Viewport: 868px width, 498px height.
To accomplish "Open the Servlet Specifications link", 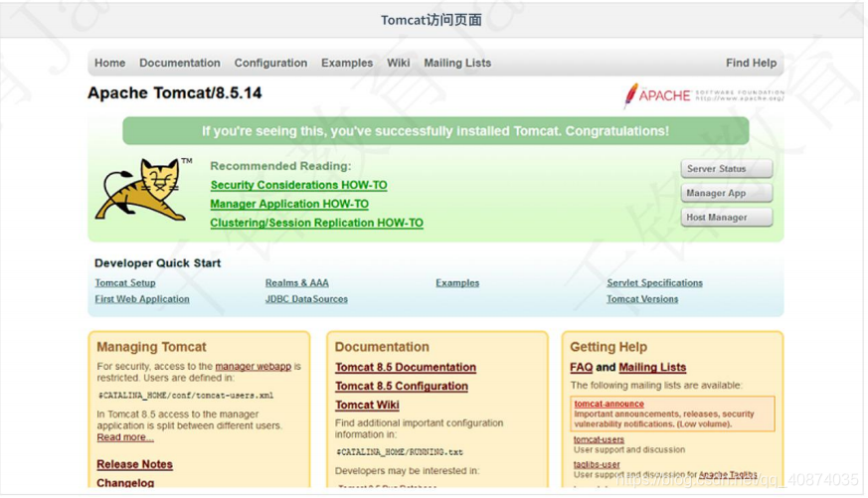I will click(x=655, y=282).
